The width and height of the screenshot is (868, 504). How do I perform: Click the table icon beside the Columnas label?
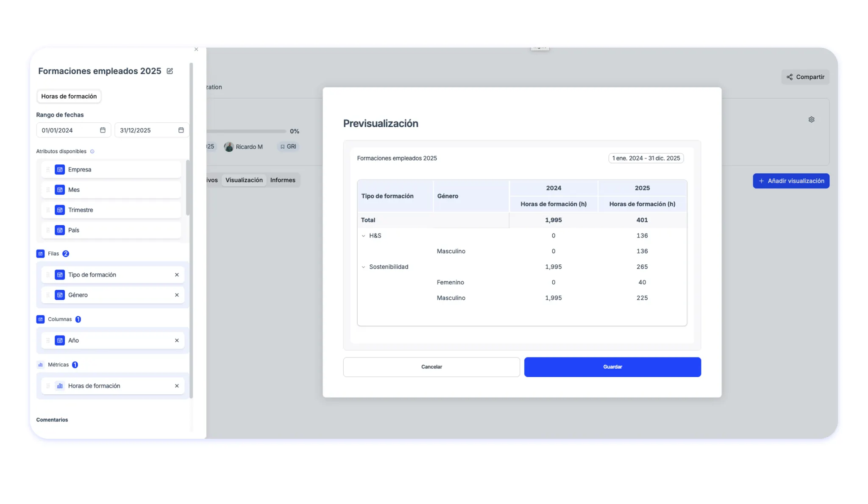tap(40, 319)
